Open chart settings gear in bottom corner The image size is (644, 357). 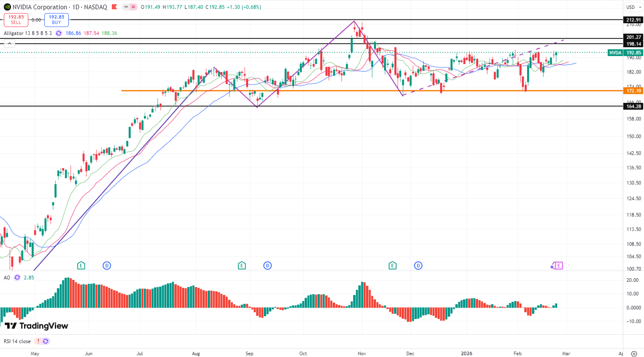634,354
